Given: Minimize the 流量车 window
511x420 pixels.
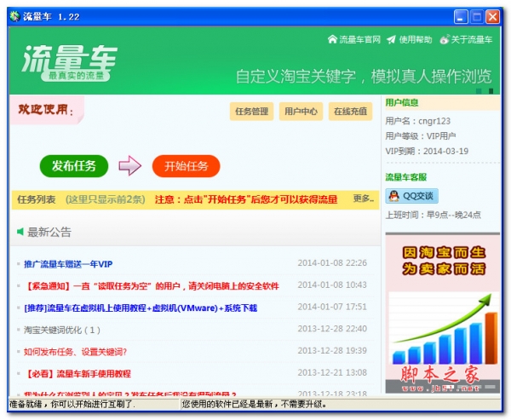Looking at the screenshot, I should pos(461,17).
